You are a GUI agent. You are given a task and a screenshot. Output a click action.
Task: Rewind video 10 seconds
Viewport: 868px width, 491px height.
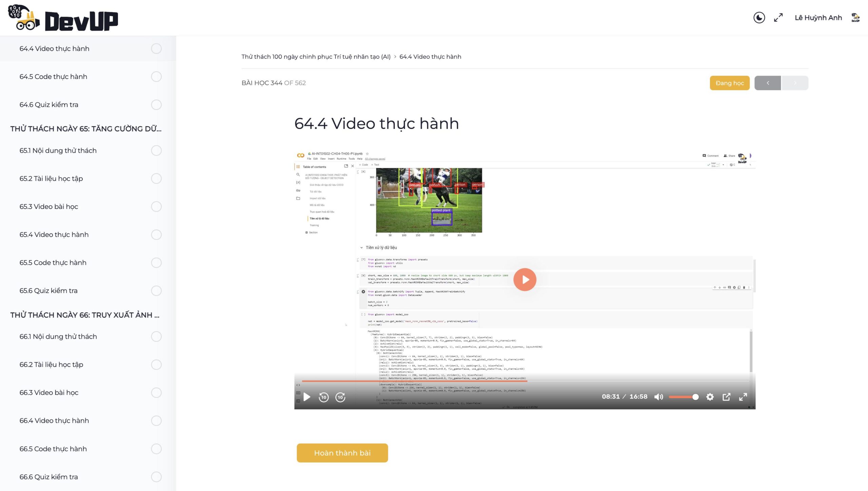coord(323,397)
